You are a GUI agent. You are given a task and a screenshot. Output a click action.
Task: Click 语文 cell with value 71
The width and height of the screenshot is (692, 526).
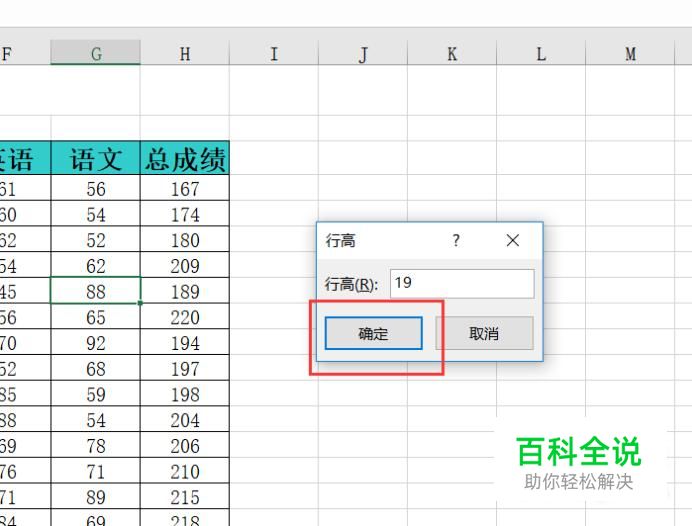(96, 471)
